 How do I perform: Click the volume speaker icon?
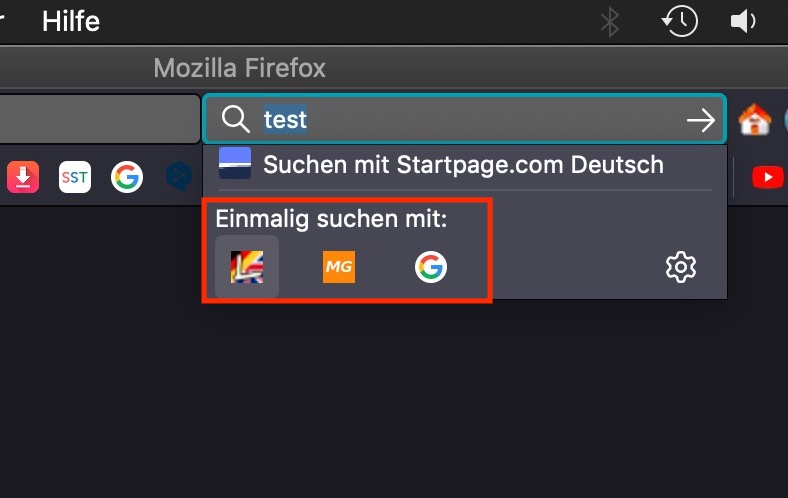click(743, 22)
